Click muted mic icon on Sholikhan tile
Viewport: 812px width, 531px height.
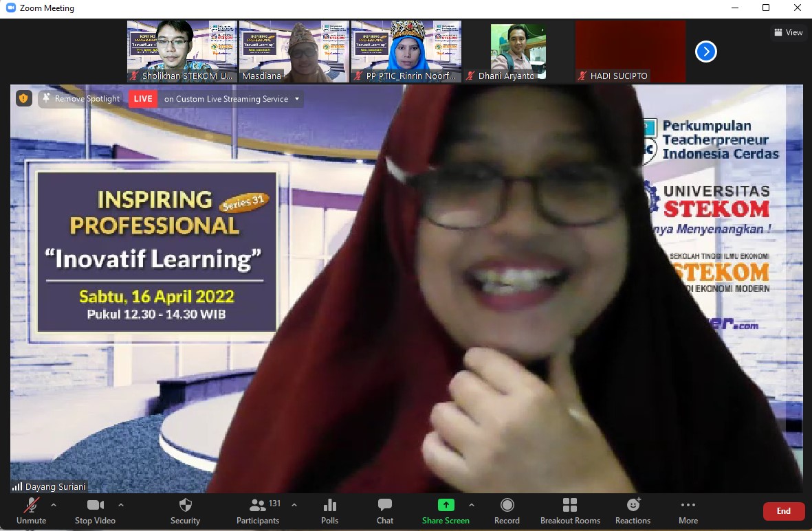(x=134, y=76)
